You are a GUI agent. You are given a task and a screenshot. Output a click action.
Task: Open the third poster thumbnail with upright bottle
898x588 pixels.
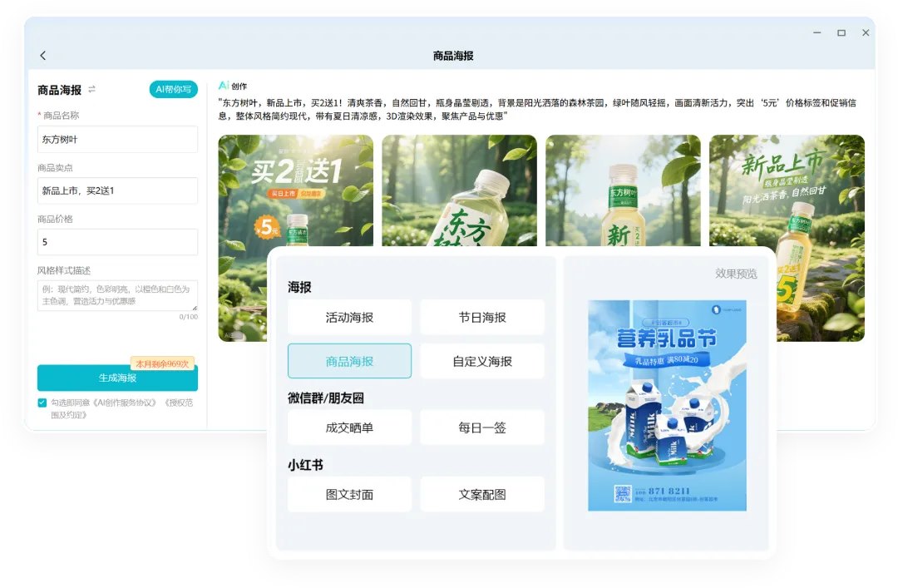[x=623, y=190]
